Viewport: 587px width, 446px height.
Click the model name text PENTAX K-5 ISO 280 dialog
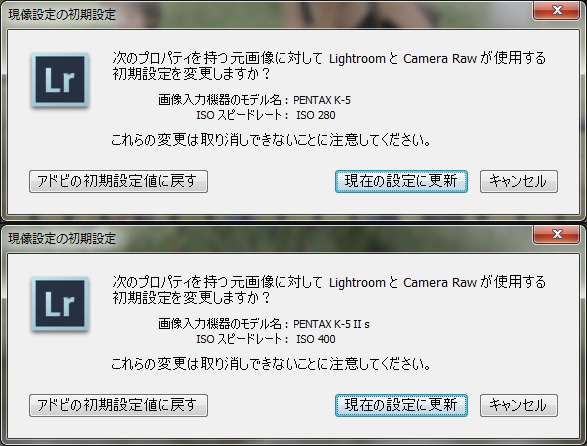point(322,100)
